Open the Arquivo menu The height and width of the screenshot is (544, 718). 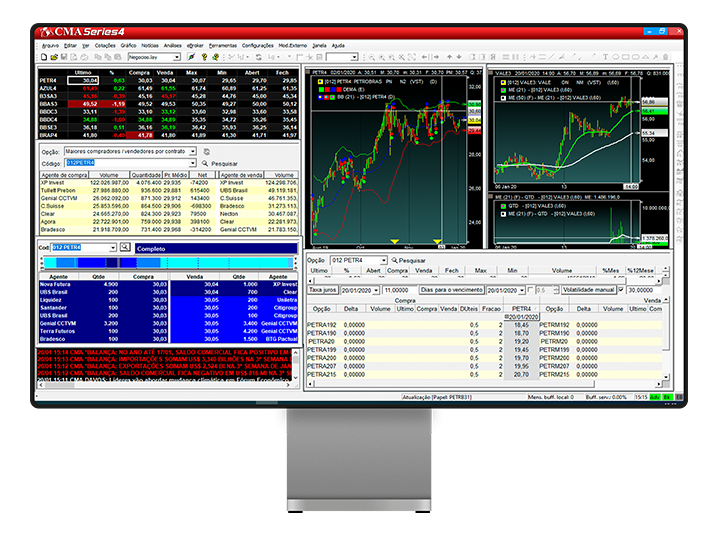coord(50,46)
